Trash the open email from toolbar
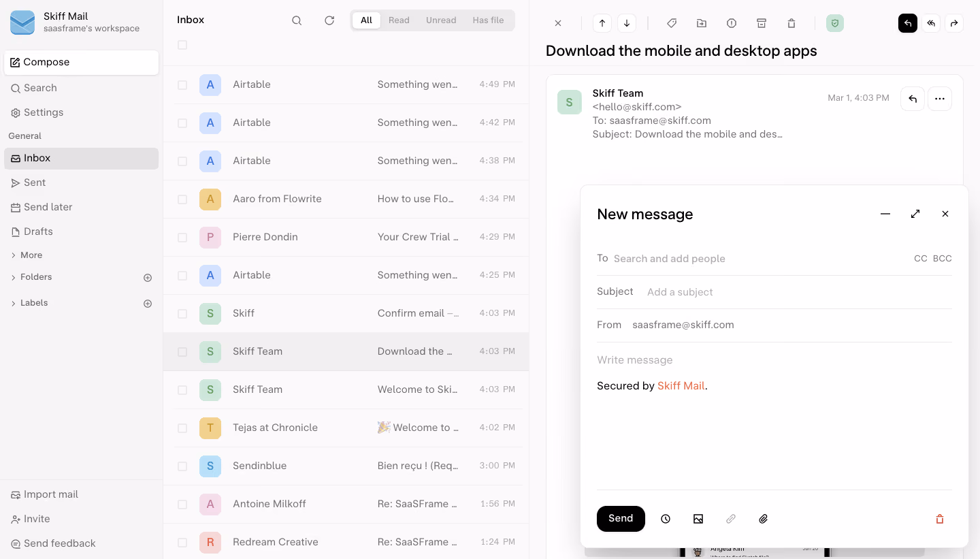This screenshot has width=980, height=559. pyautogui.click(x=791, y=23)
